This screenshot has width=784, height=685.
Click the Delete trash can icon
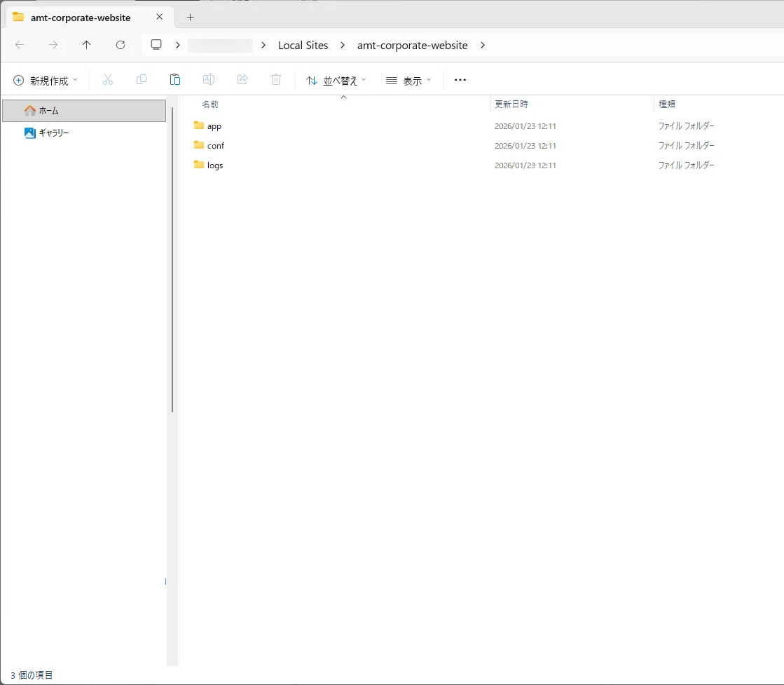276,80
